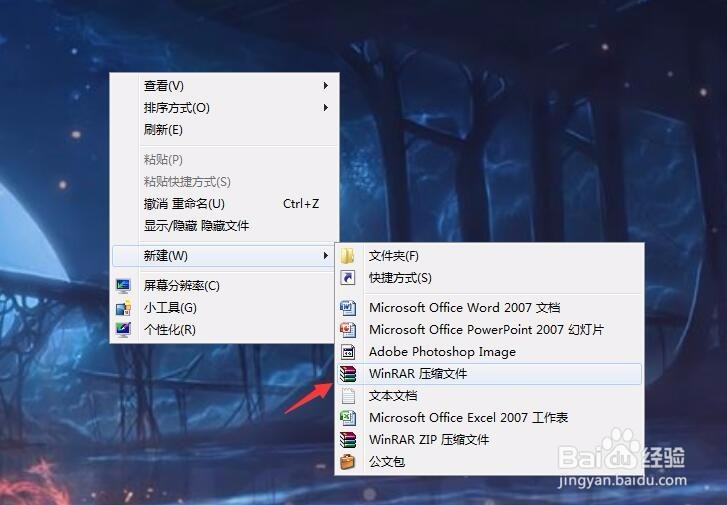
Task: Click the folder icon beside 文件夹(F)
Action: (347, 256)
